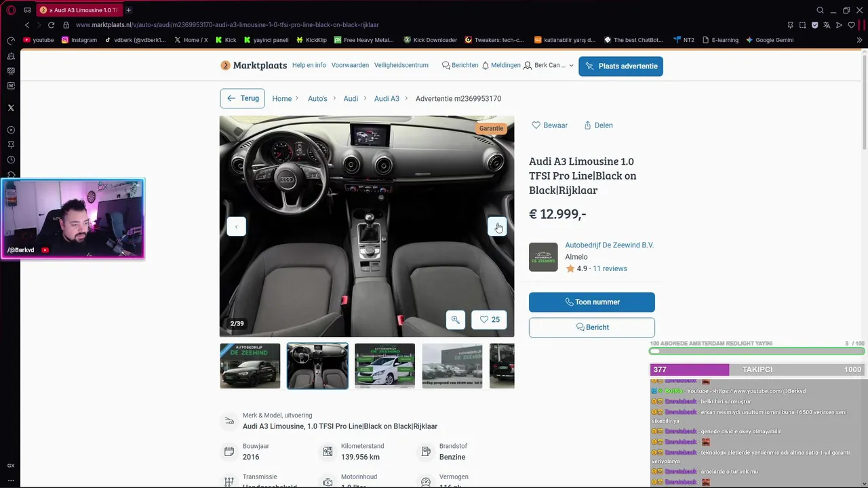
Task: Go to Home breadcrumb
Action: pyautogui.click(x=281, y=99)
